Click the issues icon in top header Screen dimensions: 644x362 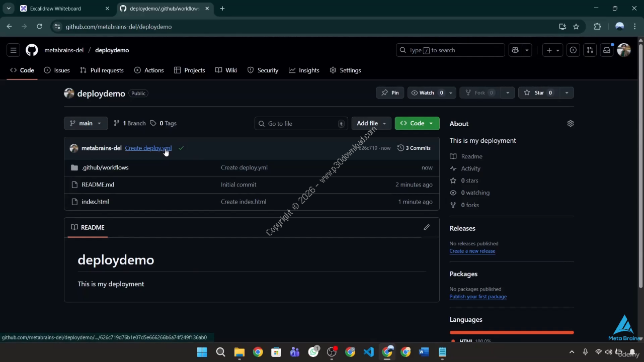[573, 50]
